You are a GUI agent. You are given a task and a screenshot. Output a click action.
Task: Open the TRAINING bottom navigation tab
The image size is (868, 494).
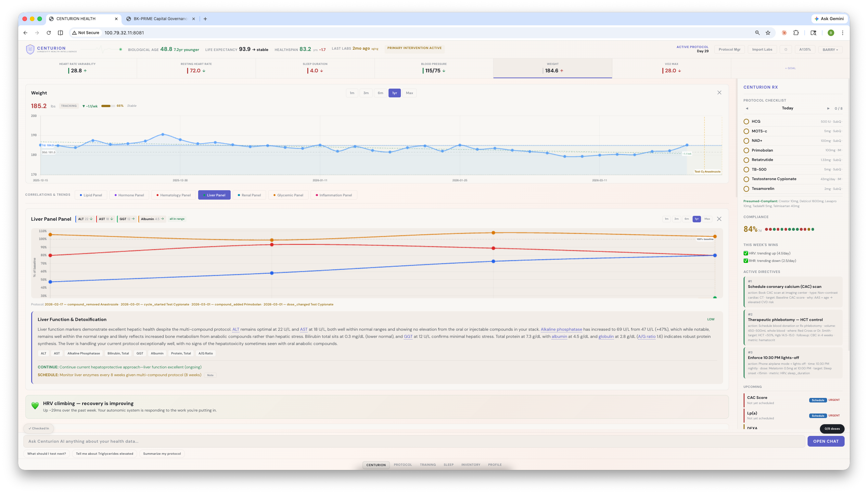pyautogui.click(x=428, y=465)
